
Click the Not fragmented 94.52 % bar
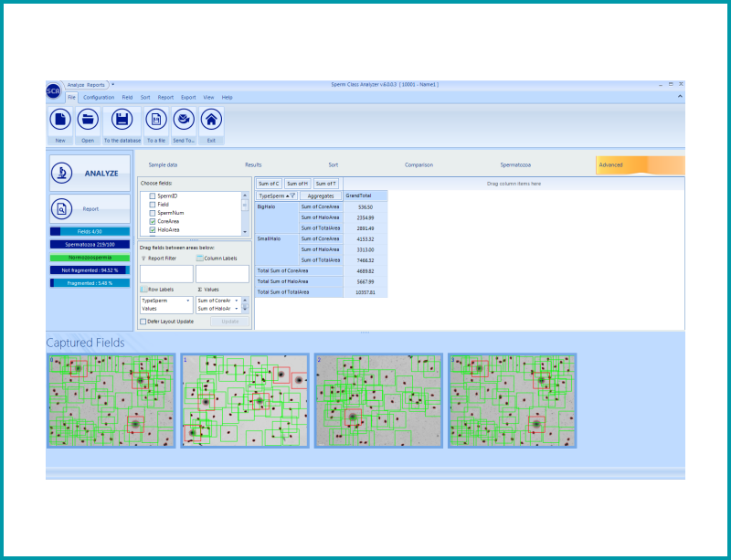(90, 270)
